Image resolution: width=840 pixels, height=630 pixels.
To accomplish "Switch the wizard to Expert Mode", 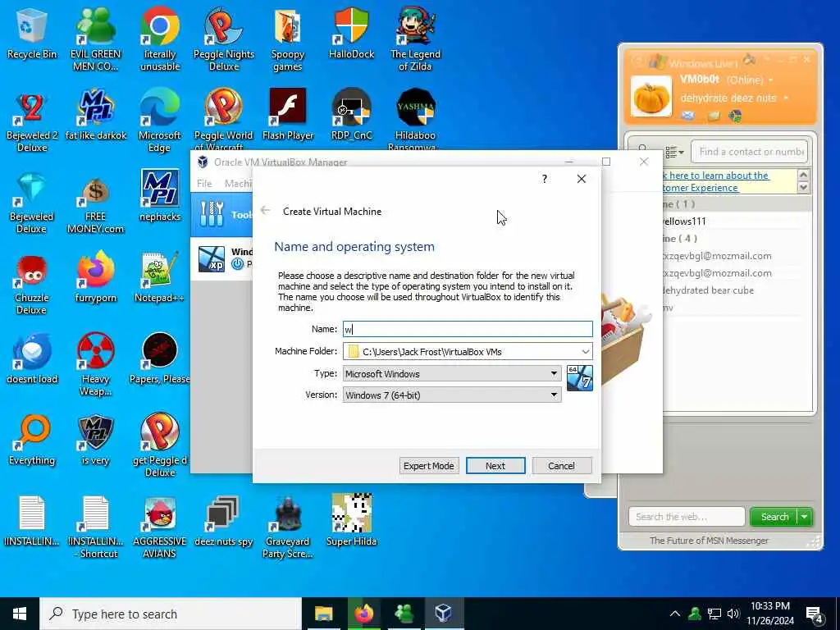I will pos(428,466).
